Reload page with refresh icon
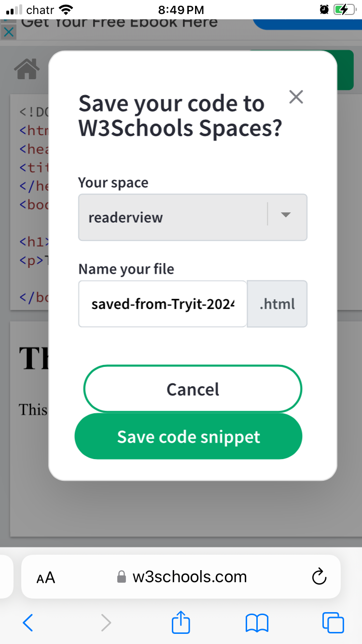This screenshot has height=644, width=362. tap(319, 576)
